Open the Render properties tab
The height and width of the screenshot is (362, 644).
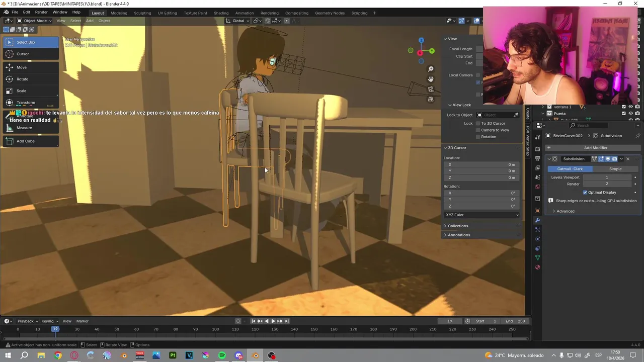[x=537, y=149]
